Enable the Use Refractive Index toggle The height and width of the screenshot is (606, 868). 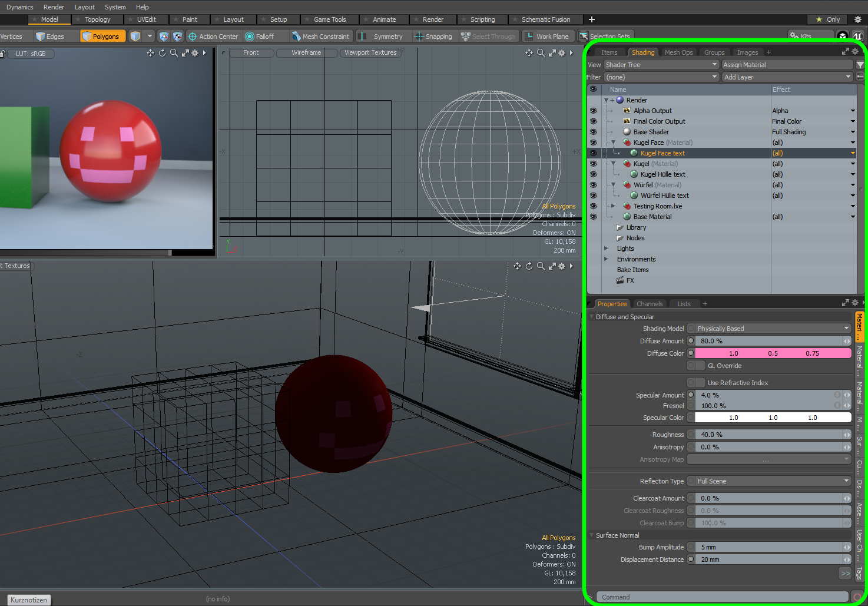(696, 383)
